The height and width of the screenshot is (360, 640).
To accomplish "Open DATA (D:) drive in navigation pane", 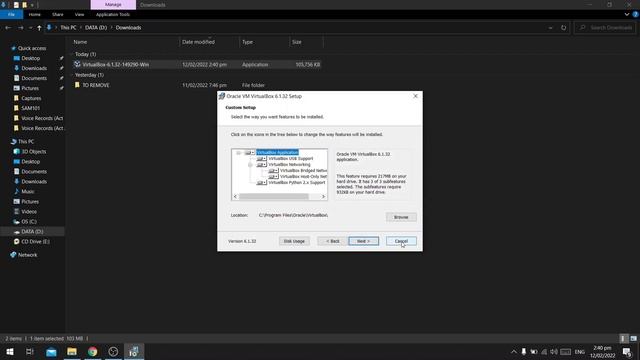I will 32,232.
